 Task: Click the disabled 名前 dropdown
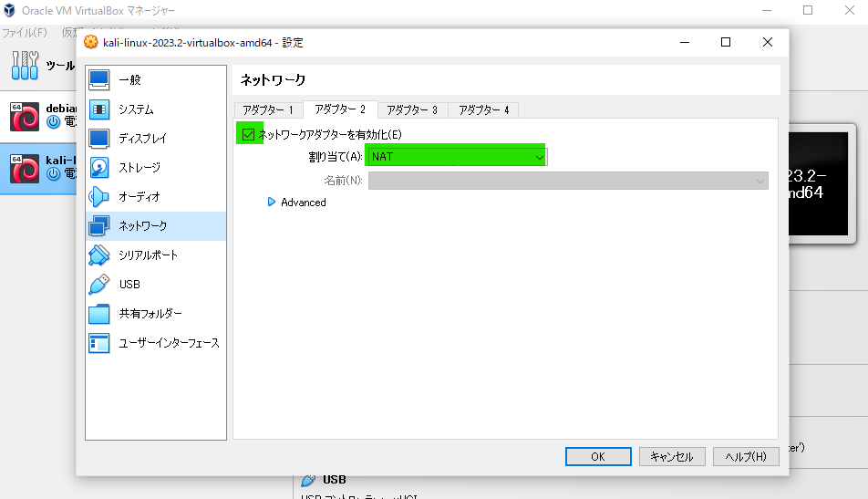[569, 181]
